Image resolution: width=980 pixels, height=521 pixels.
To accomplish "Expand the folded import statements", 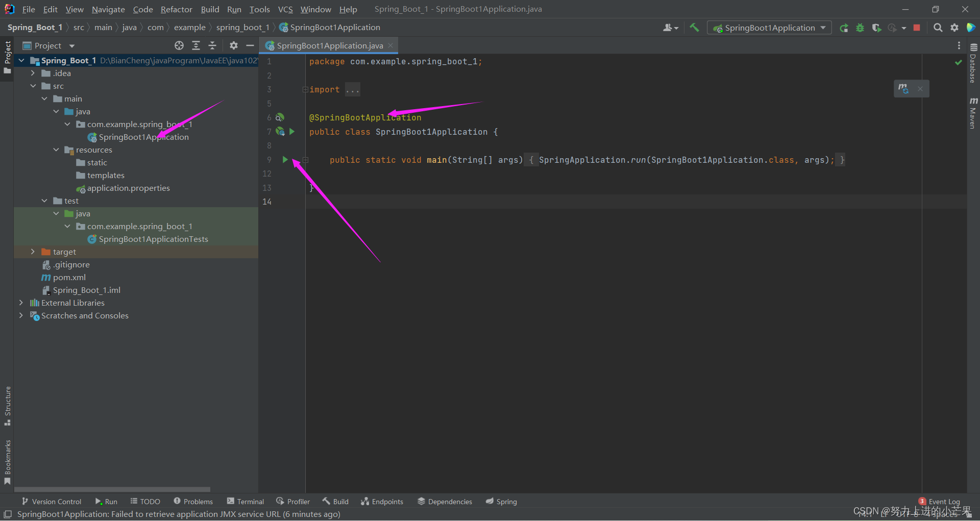I will pyautogui.click(x=305, y=90).
